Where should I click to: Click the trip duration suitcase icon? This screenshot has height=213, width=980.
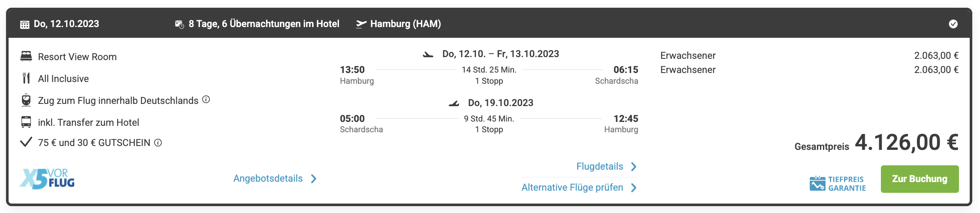pyautogui.click(x=179, y=24)
